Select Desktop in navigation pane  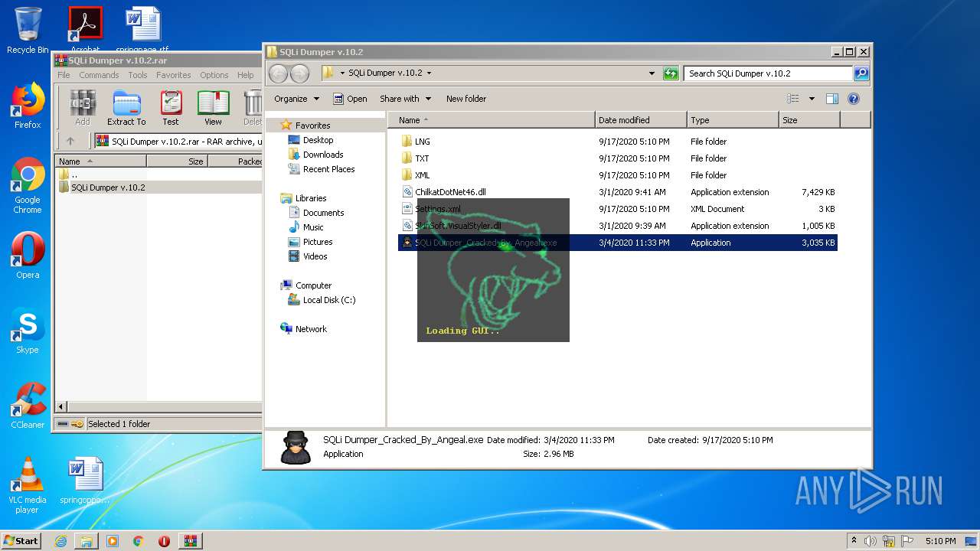318,140
